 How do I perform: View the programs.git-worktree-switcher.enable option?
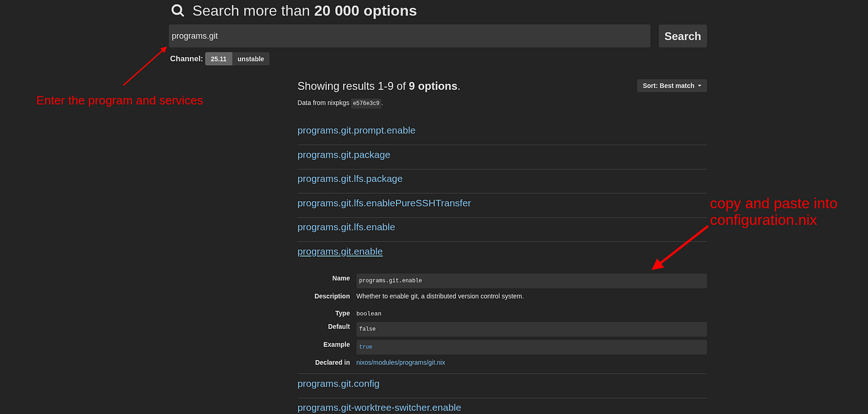click(x=379, y=407)
